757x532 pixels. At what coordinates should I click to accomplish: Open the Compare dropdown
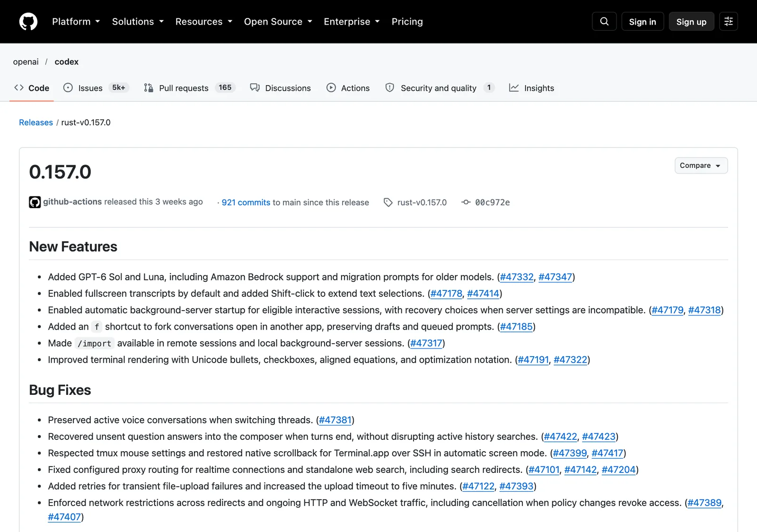coord(701,166)
